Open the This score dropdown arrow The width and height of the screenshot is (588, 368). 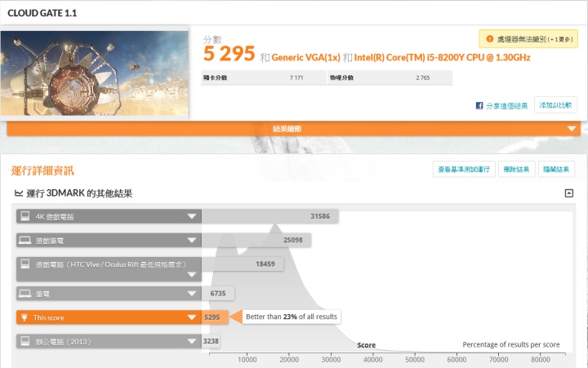coord(192,317)
